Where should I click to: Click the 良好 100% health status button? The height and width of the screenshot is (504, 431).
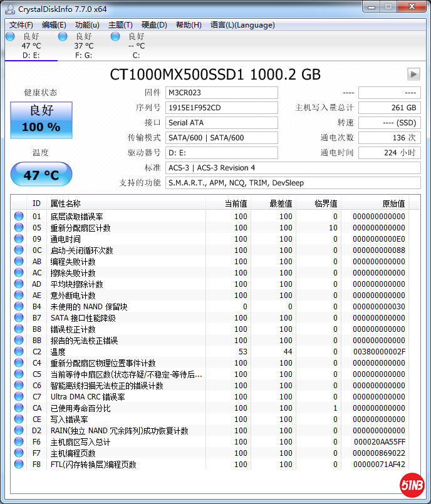41,120
